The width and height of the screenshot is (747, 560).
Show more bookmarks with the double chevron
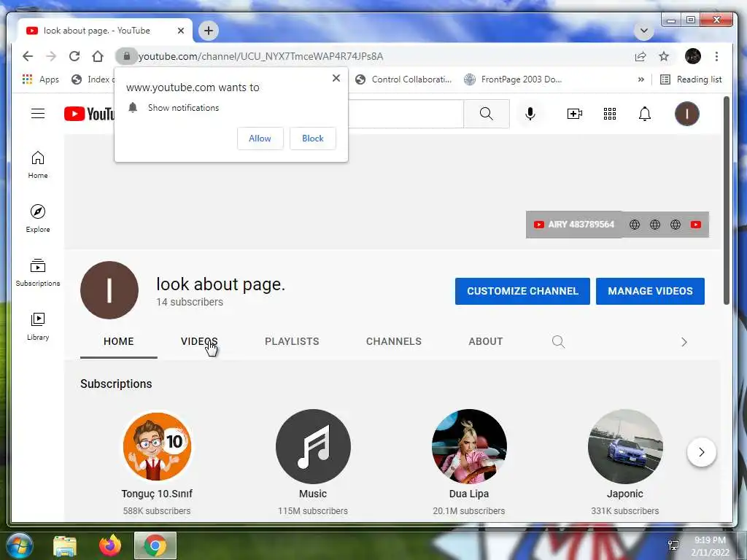coord(640,79)
